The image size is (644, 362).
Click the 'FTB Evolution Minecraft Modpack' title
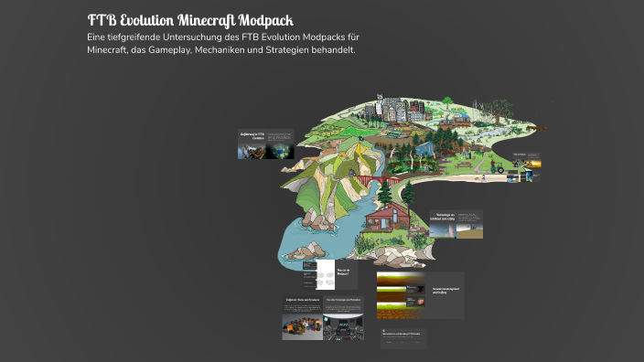click(190, 20)
